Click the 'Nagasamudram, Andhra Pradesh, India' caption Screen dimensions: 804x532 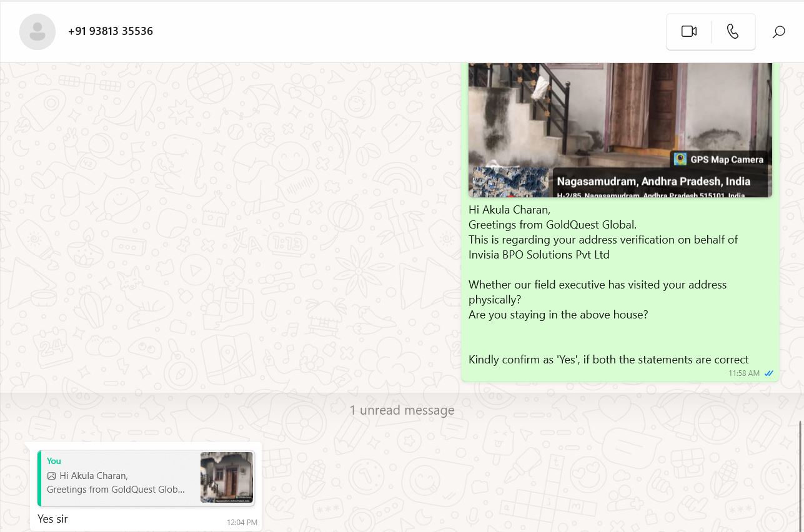(x=653, y=181)
